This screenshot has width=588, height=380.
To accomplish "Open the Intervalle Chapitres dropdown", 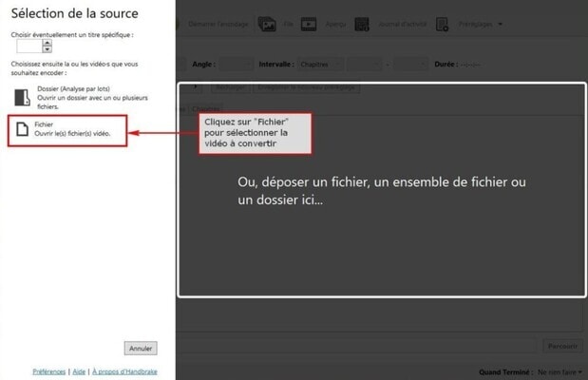I will tap(320, 65).
